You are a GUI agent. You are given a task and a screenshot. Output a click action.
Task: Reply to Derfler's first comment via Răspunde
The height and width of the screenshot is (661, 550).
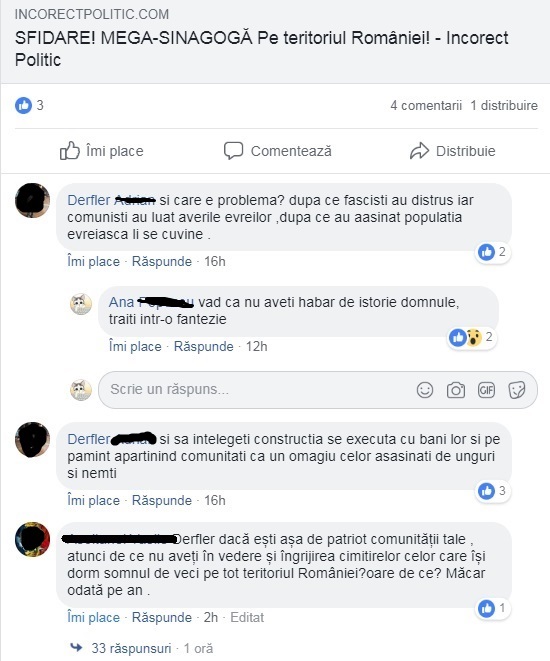(162, 261)
